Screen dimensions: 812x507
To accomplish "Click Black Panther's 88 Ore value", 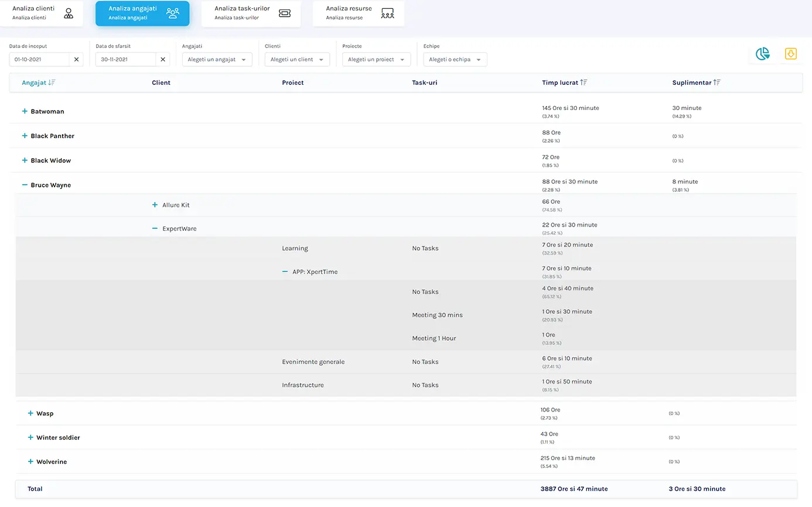I will [x=551, y=133].
